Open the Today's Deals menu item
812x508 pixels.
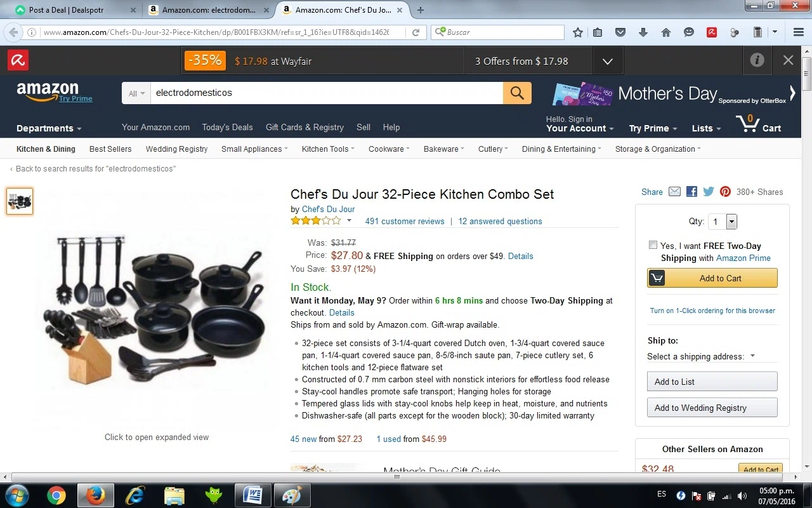pyautogui.click(x=227, y=127)
